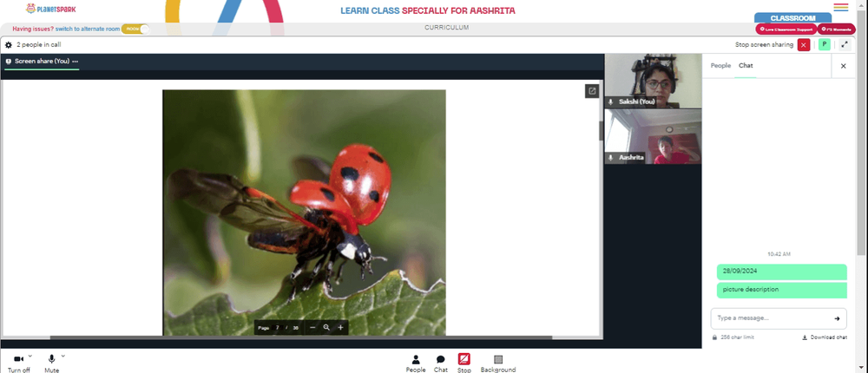868x373 pixels.
Task: Switch to the Chat tab
Action: 746,65
